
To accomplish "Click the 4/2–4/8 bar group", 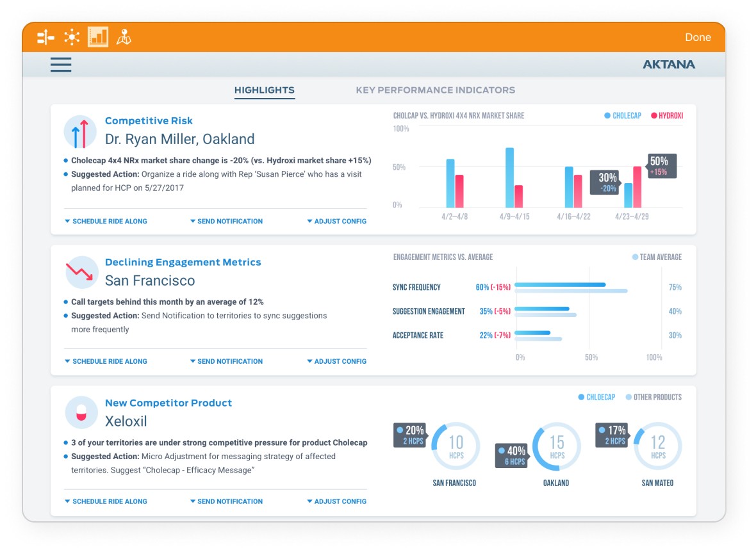I will tap(455, 183).
